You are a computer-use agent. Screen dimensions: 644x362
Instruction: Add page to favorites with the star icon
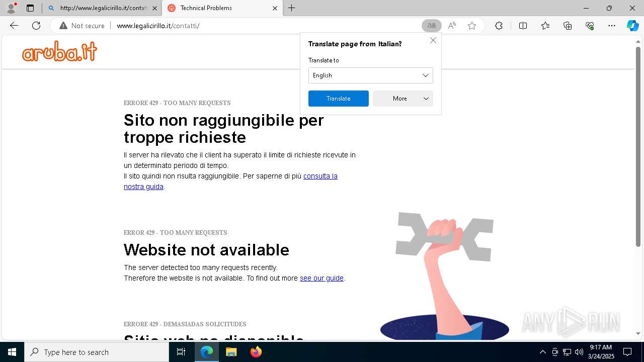point(472,26)
